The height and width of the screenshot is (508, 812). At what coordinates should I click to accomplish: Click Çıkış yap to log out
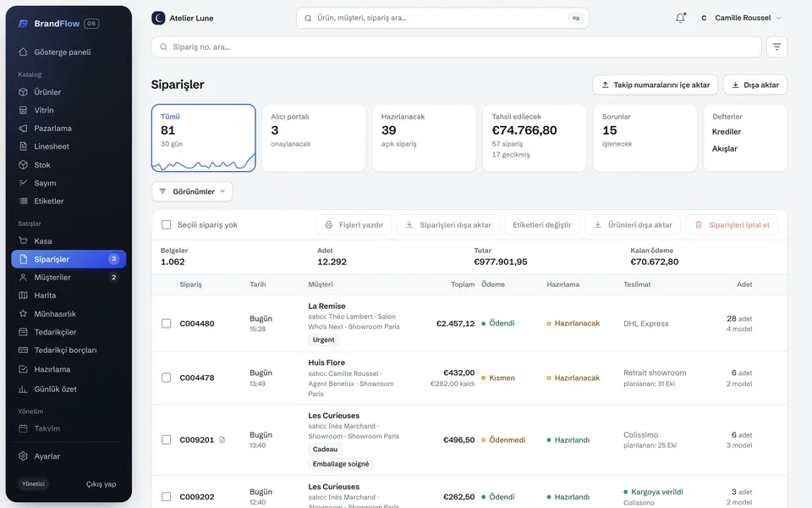coord(101,484)
